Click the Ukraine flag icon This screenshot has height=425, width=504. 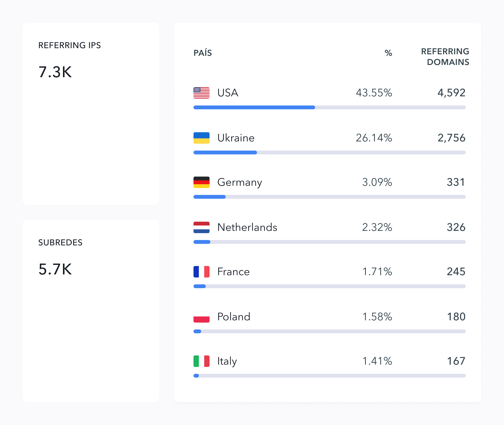tap(201, 138)
